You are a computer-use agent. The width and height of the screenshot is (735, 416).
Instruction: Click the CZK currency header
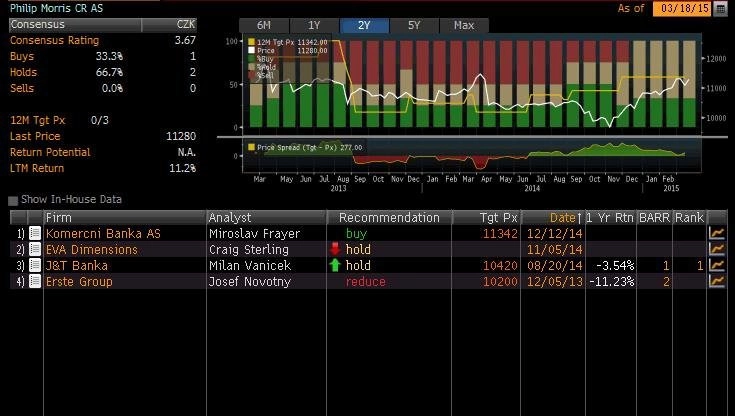(x=186, y=24)
